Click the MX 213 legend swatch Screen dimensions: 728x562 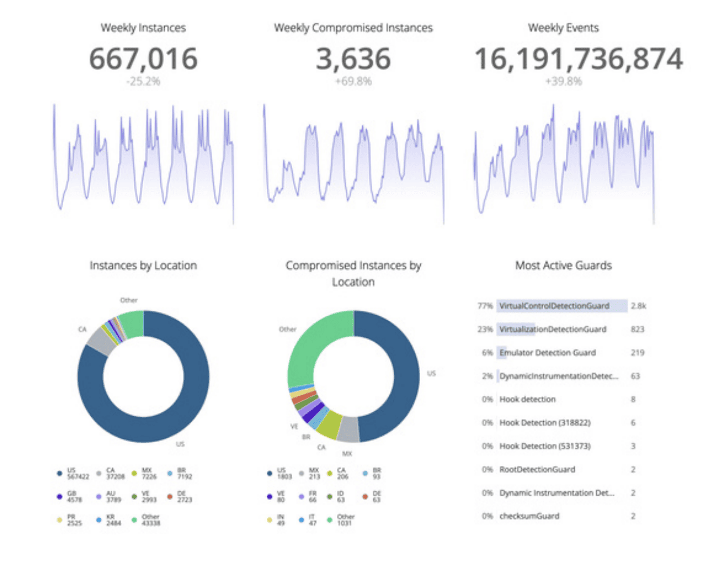(x=302, y=473)
